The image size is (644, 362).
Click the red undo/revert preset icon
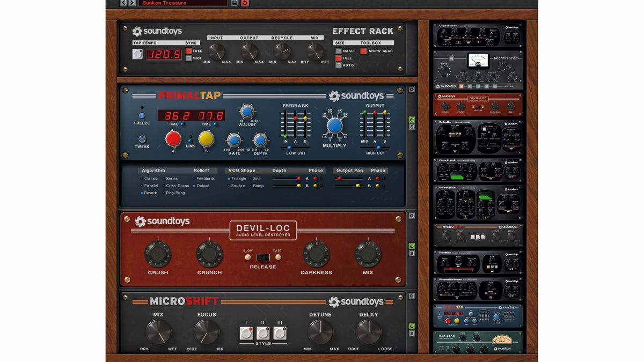click(245, 3)
